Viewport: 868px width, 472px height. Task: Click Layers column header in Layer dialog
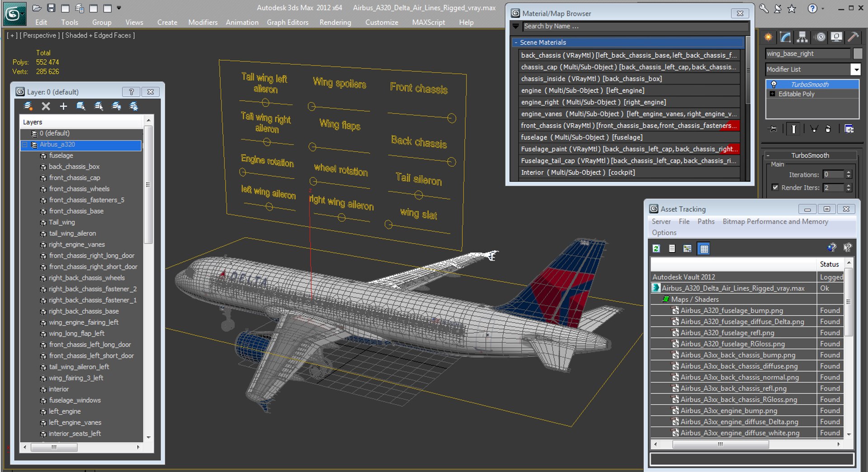click(81, 122)
